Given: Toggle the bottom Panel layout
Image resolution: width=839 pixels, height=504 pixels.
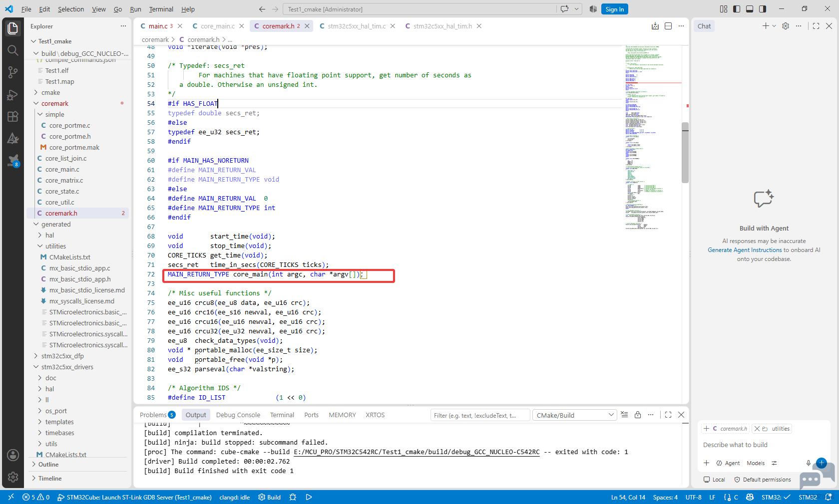Looking at the screenshot, I should click(750, 9).
